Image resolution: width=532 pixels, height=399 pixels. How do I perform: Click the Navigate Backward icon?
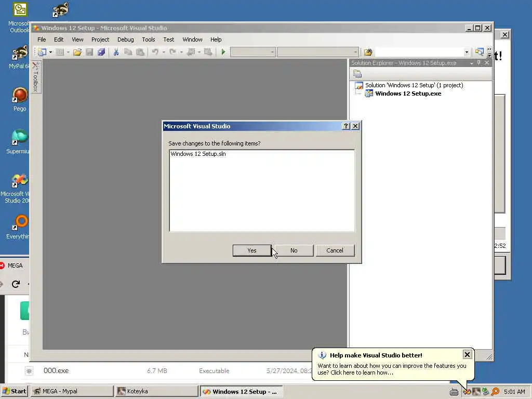(191, 52)
